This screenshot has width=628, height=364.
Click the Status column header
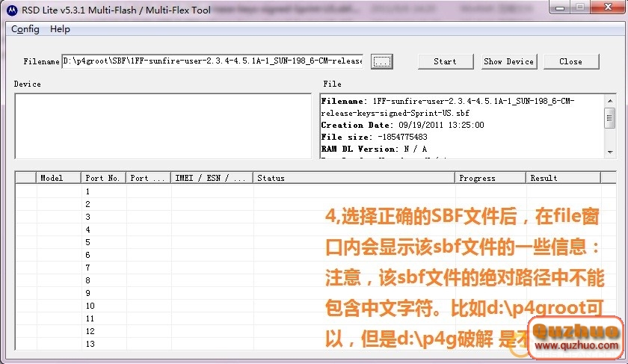[x=354, y=178]
